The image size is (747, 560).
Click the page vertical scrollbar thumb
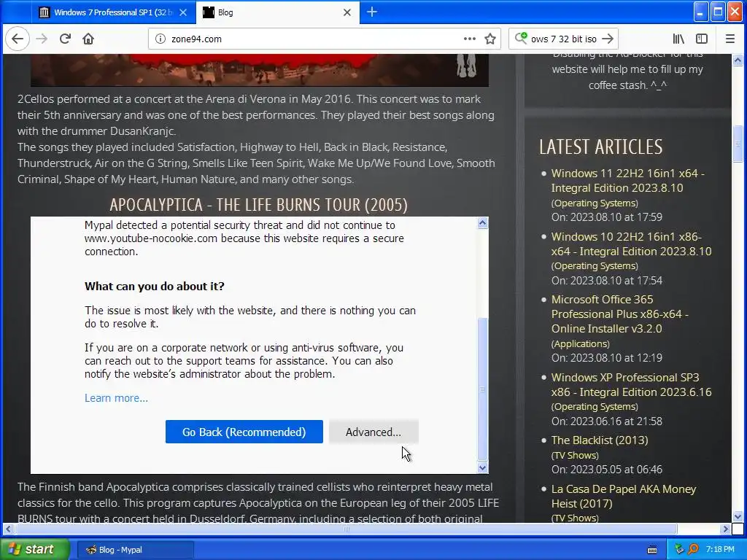pos(738,144)
